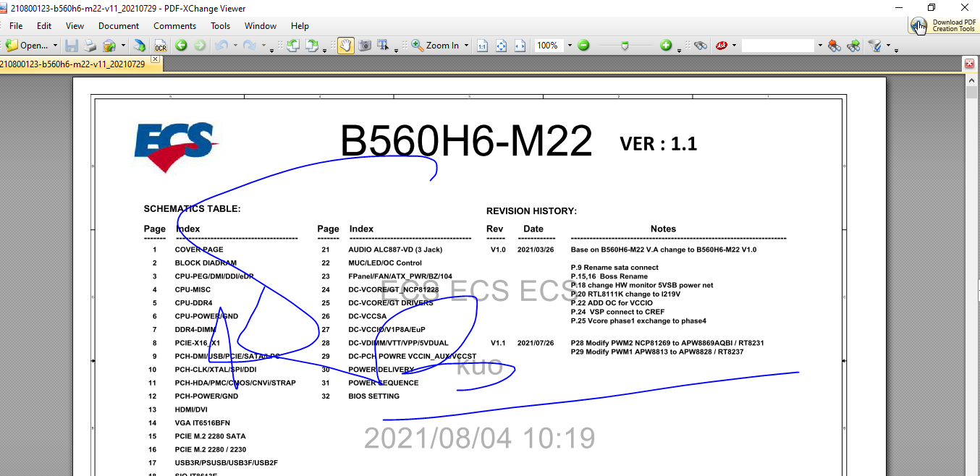Click the green minus Zoom Out button

pyautogui.click(x=583, y=45)
